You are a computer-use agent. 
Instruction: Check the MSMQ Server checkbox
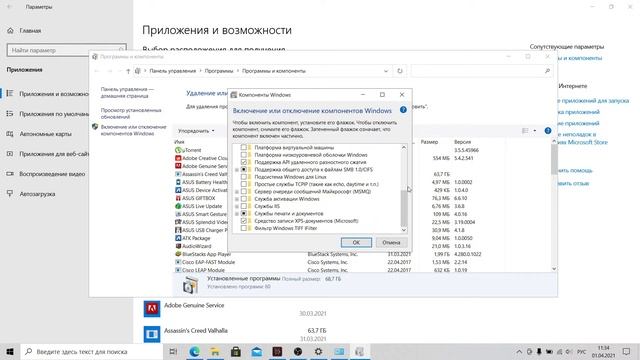(244, 191)
